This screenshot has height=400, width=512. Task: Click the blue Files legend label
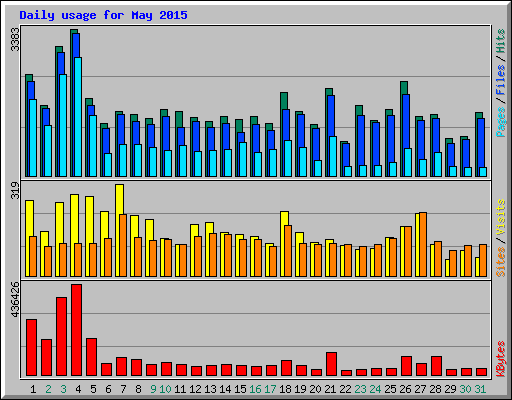(500, 80)
